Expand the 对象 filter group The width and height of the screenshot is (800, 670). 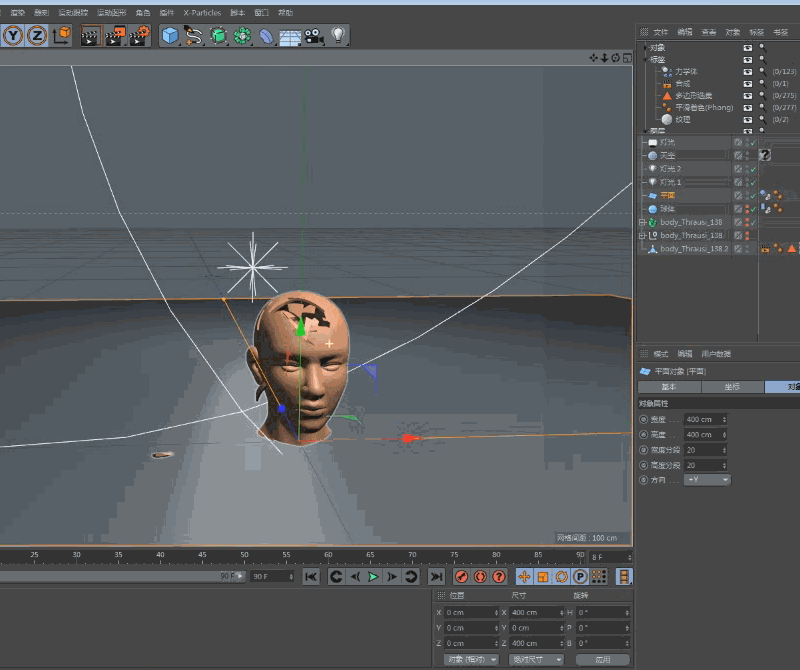coord(645,47)
